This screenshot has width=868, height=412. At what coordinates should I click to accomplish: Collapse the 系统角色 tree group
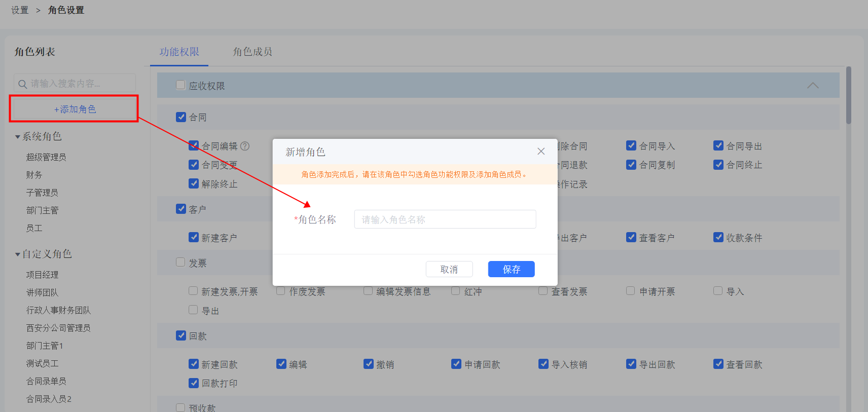(x=18, y=137)
